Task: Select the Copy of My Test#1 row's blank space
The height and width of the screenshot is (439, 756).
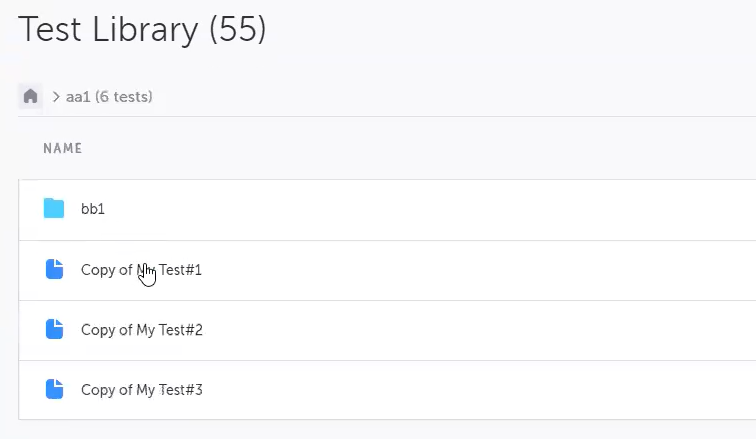Action: [x=450, y=270]
